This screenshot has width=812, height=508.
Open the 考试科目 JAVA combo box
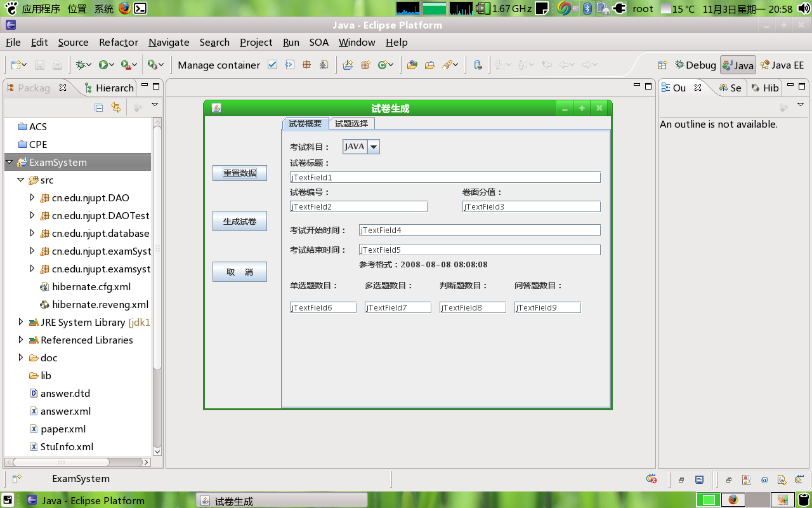374,147
